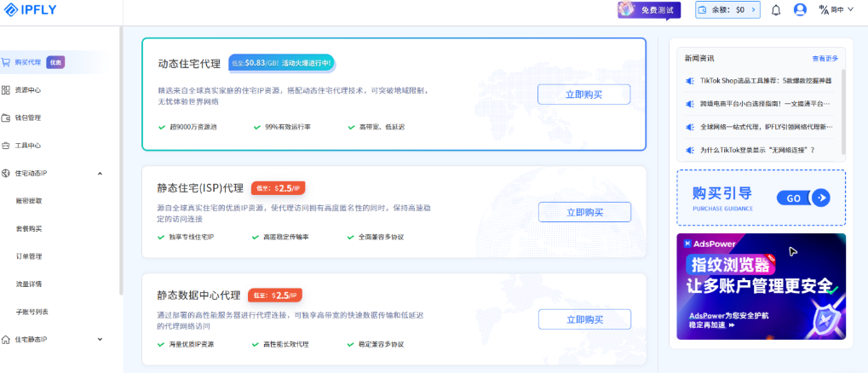The width and height of the screenshot is (868, 373).
Task: Click the wallet icon in 余额 box
Action: tap(703, 9)
